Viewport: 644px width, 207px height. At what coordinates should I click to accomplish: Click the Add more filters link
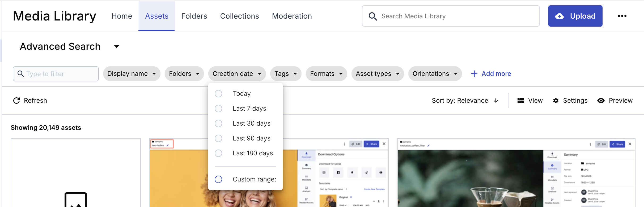point(491,74)
